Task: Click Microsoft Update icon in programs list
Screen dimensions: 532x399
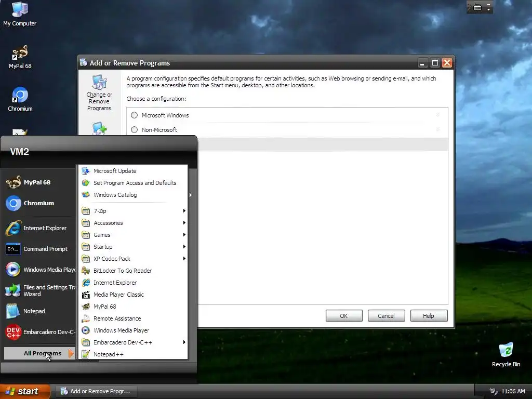Action: 86,171
